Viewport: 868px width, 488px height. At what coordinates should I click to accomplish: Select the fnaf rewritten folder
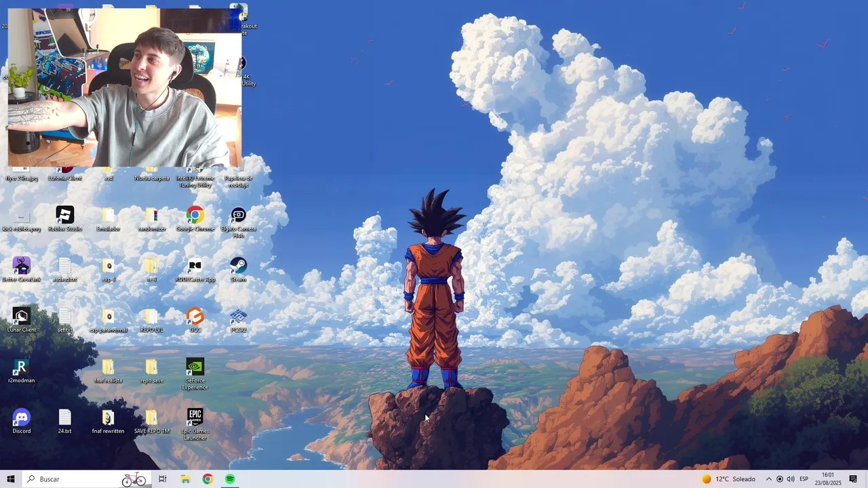(108, 421)
